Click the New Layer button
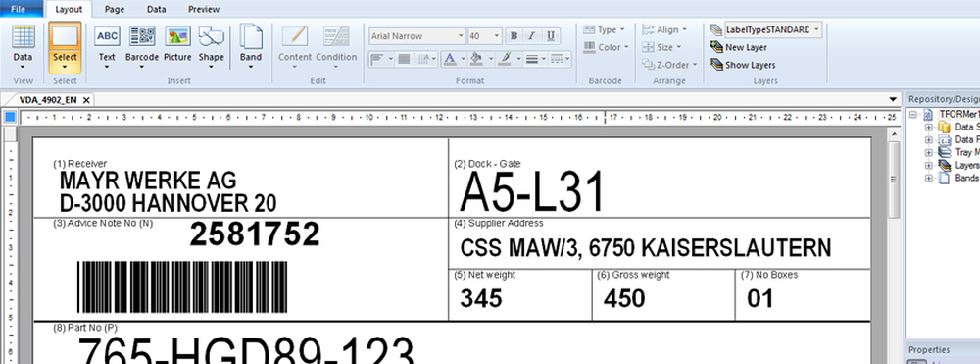Viewport: 980px width, 364px height. [x=738, y=47]
